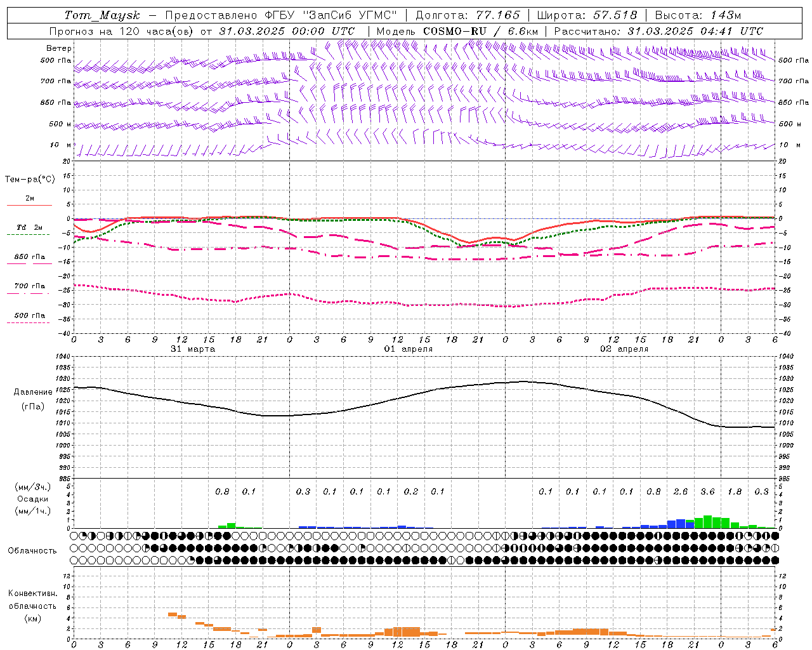The image size is (812, 650).
Task: Click the (мм/3ч.) precipitation unit label
Action: point(33,487)
